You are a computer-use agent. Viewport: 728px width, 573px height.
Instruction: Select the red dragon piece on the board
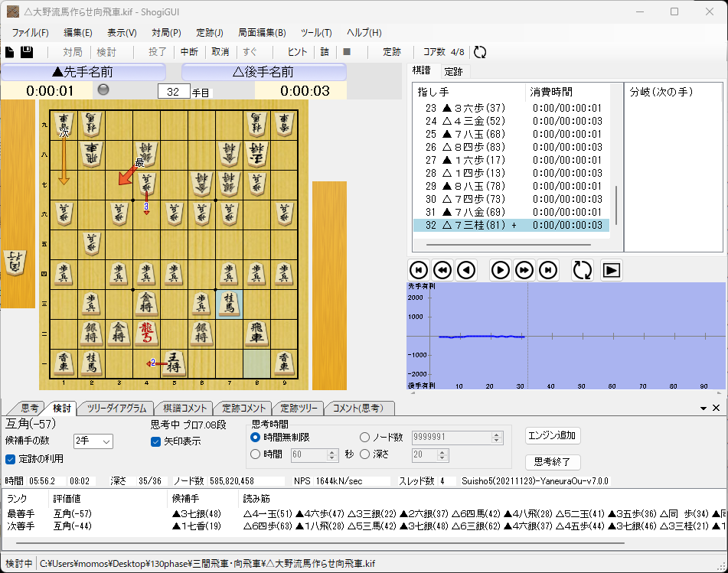pyautogui.click(x=146, y=333)
